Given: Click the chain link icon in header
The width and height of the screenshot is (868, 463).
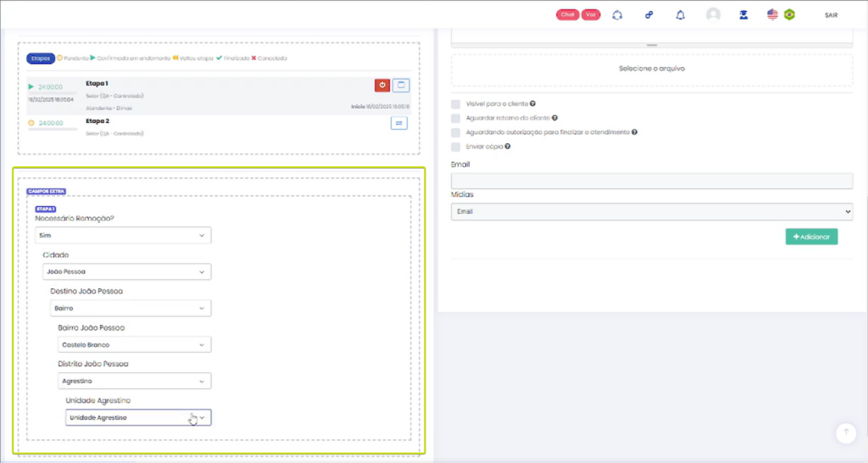Looking at the screenshot, I should (648, 15).
